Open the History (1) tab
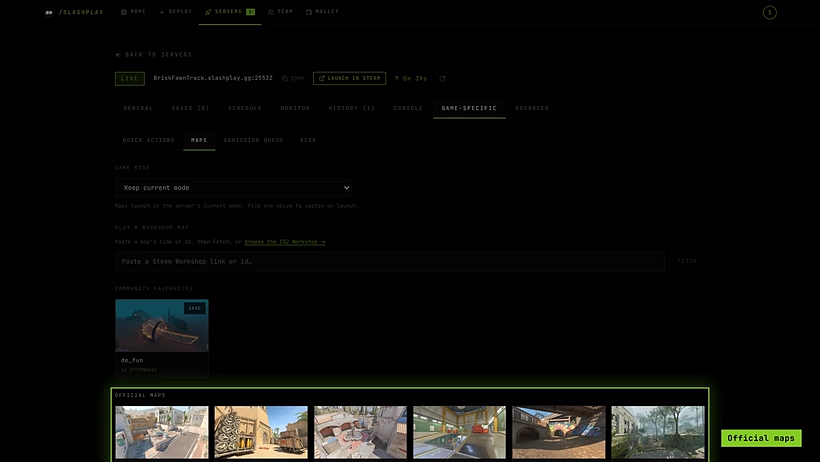 (351, 108)
